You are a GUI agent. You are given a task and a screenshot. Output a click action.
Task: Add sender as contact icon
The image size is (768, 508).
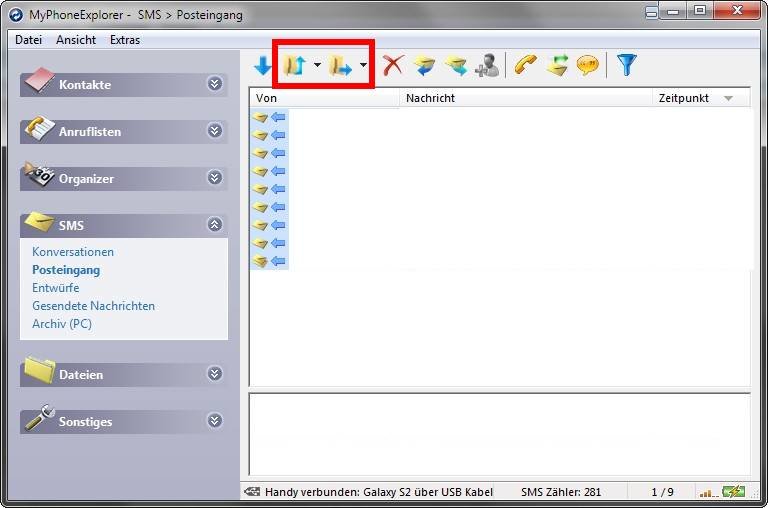[x=487, y=65]
